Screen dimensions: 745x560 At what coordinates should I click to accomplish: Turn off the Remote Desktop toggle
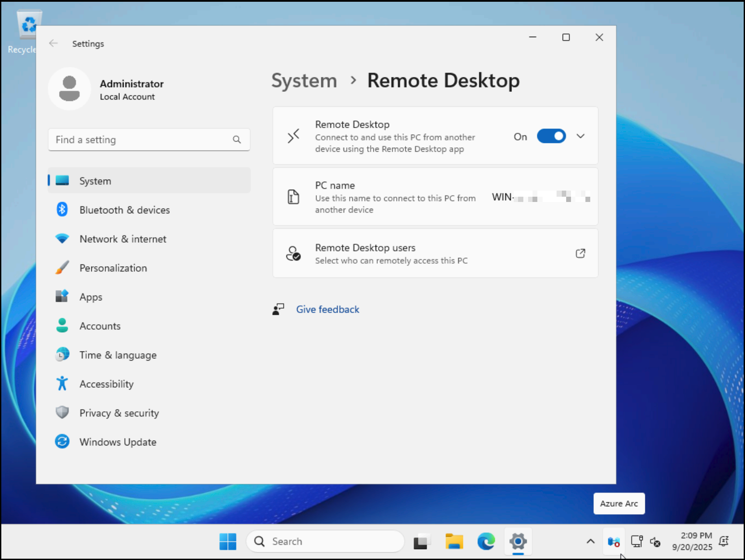click(551, 136)
